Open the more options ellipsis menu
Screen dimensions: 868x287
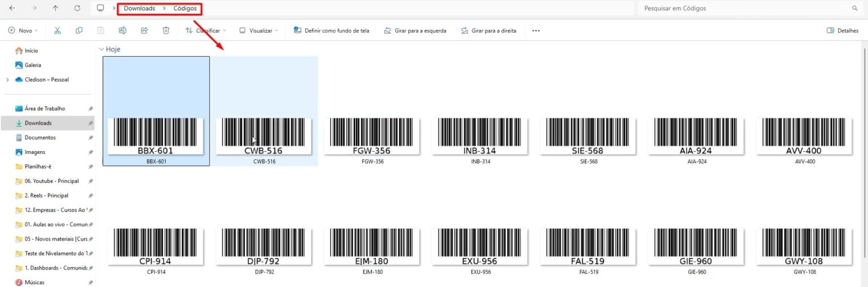point(536,31)
